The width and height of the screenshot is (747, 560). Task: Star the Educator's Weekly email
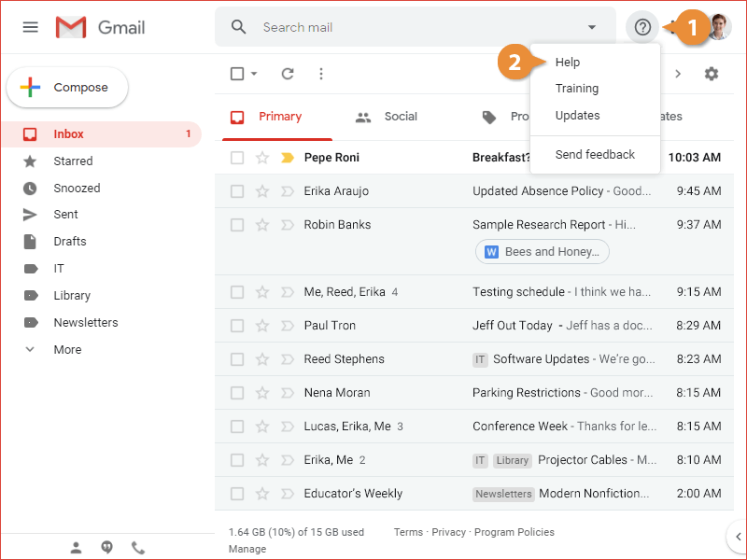[x=262, y=494]
